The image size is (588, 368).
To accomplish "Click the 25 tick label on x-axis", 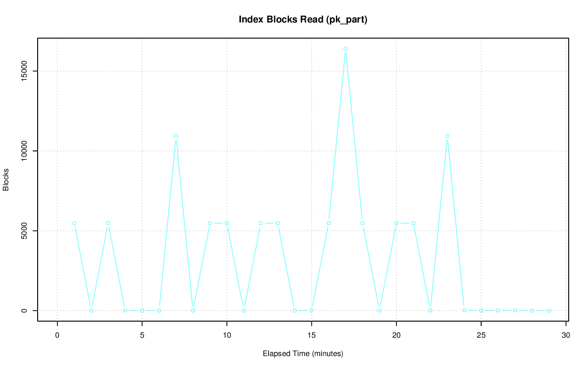I will (x=481, y=335).
